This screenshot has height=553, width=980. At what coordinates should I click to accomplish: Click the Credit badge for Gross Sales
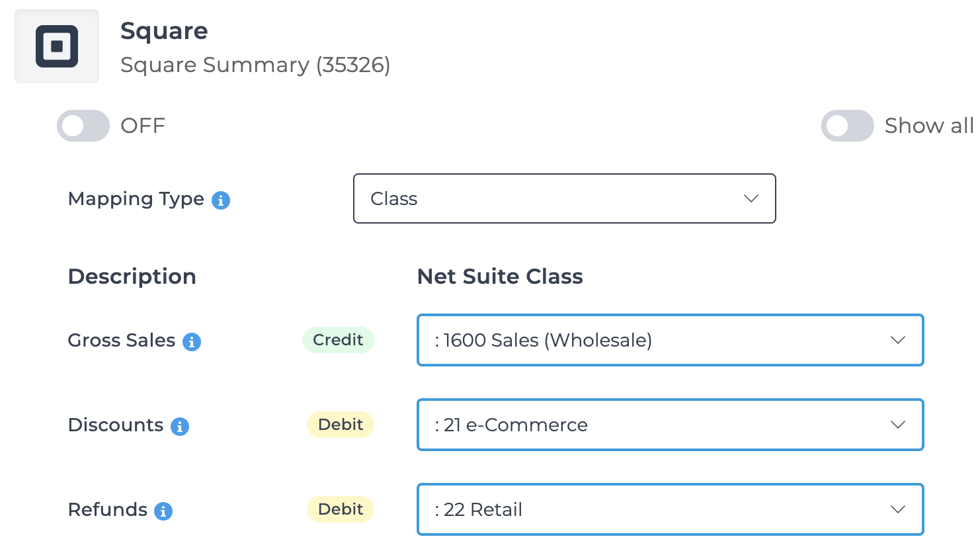click(338, 340)
